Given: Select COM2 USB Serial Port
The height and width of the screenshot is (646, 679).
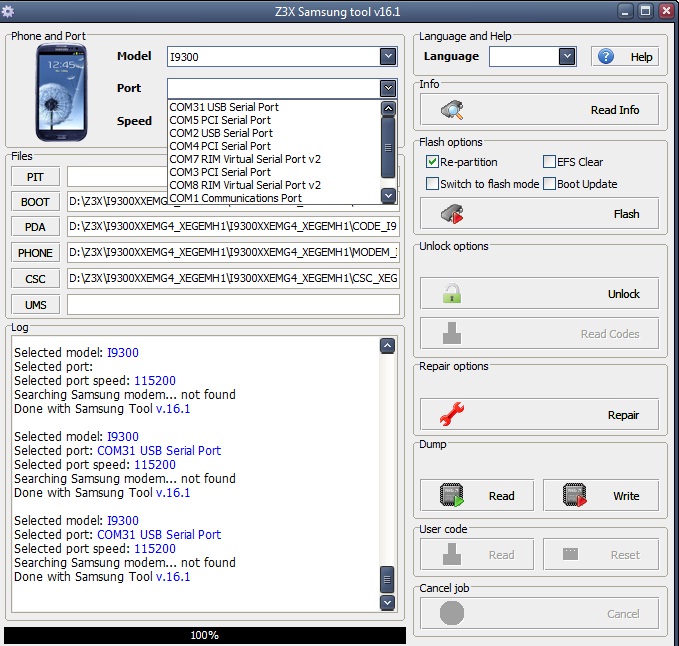Looking at the screenshot, I should click(274, 133).
